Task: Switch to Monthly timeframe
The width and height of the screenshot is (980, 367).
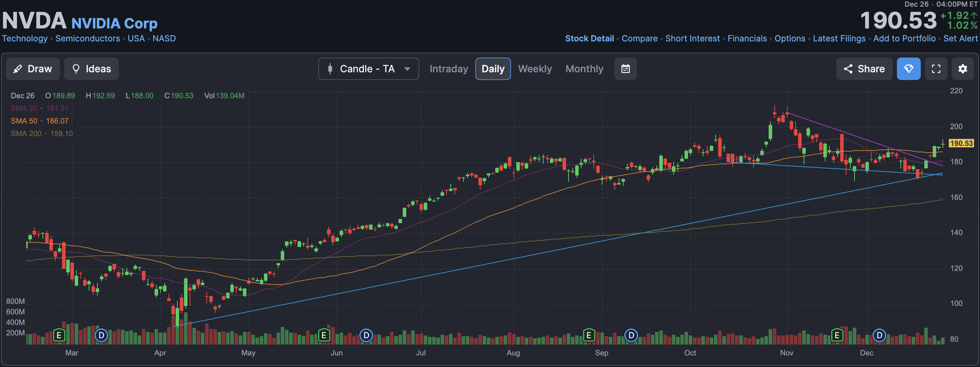Action: [x=584, y=69]
